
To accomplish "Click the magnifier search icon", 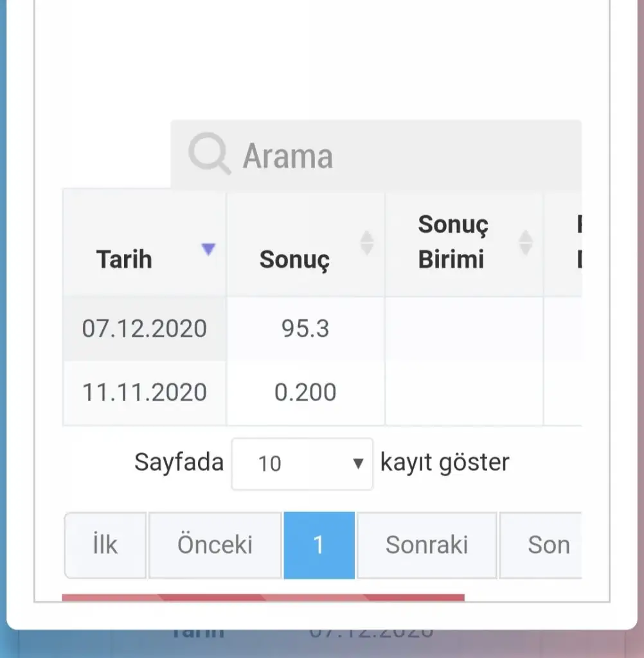I will (x=209, y=154).
